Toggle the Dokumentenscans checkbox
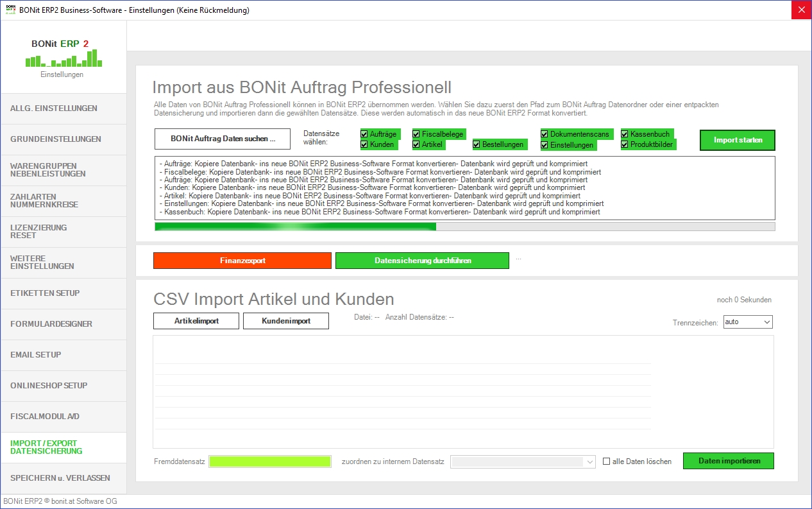 tap(545, 134)
